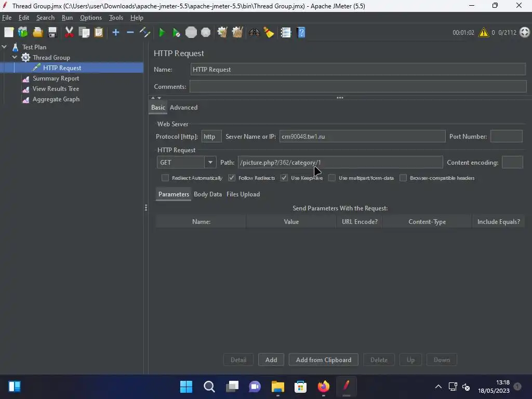The image size is (532, 399).
Task: Select View Results Tree in tree
Action: (56, 89)
